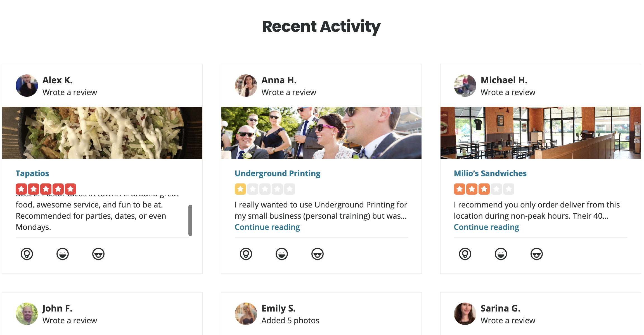Viewport: 644px width, 335px height.
Task: Mark Alex K.'s Tapatios review as Useful (lightbulb)
Action: pos(27,254)
